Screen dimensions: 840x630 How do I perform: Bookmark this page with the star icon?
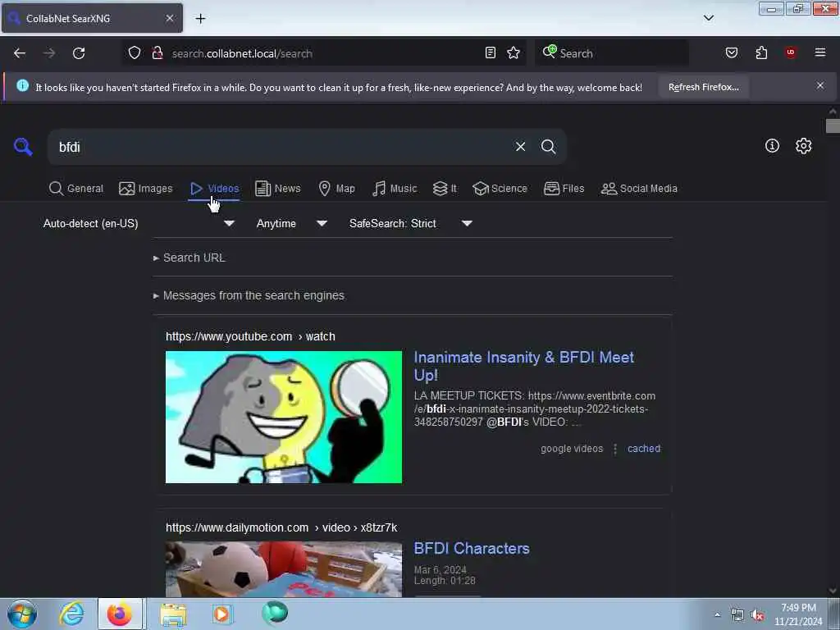[x=514, y=53]
